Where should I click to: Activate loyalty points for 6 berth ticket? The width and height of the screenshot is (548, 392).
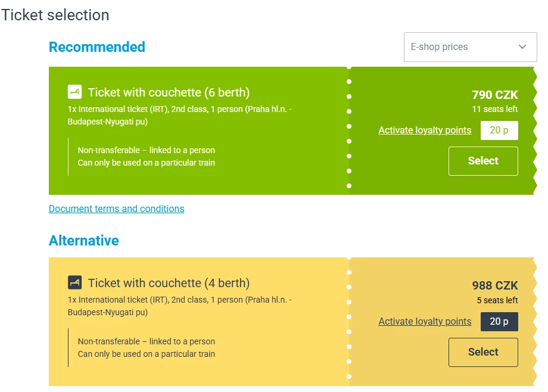coord(425,130)
